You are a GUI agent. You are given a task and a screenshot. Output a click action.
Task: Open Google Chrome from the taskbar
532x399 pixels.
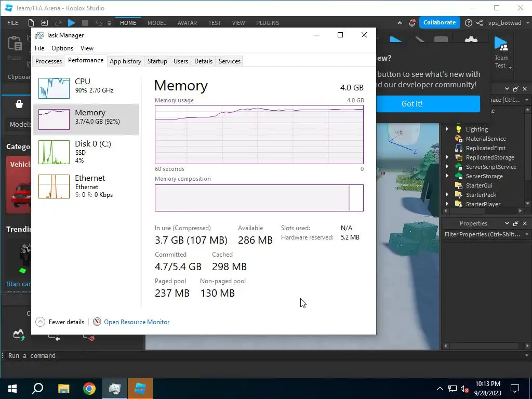tap(89, 389)
